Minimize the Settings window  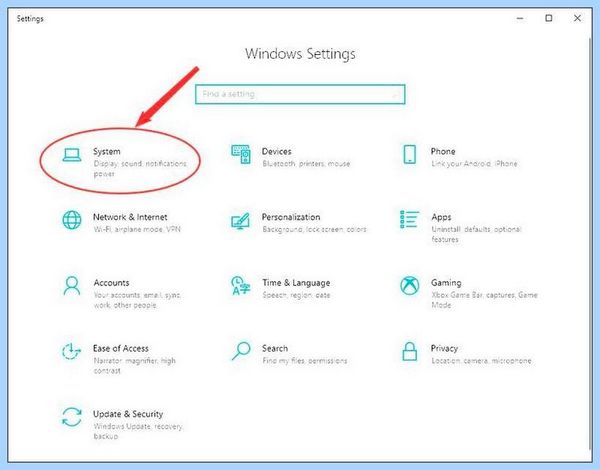520,18
